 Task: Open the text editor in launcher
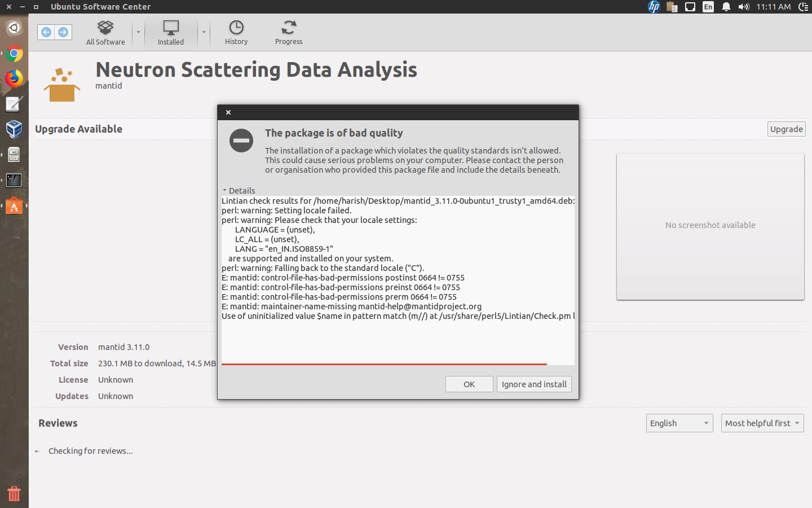[x=14, y=104]
